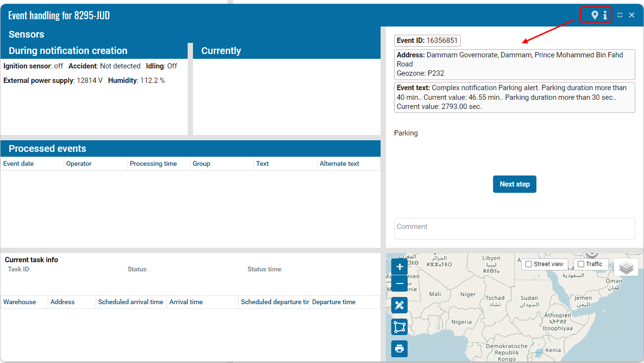
Task: Open the map layers selector
Action: (x=626, y=267)
